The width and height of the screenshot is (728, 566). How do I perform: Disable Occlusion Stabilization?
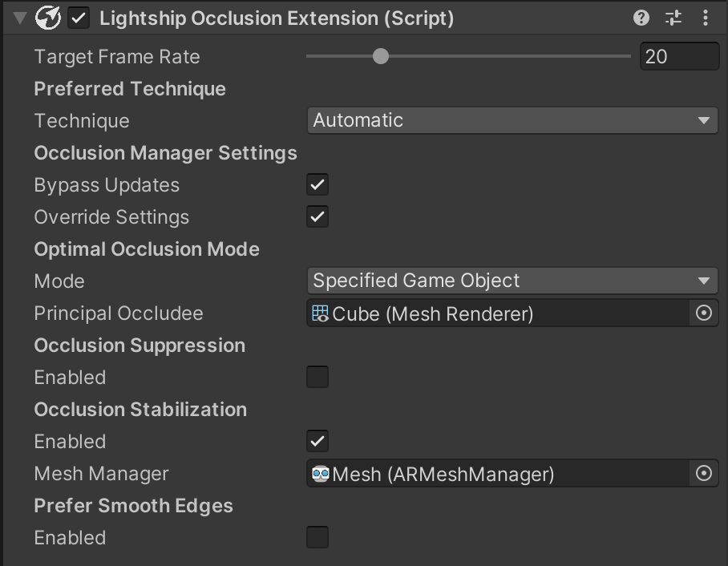(317, 441)
